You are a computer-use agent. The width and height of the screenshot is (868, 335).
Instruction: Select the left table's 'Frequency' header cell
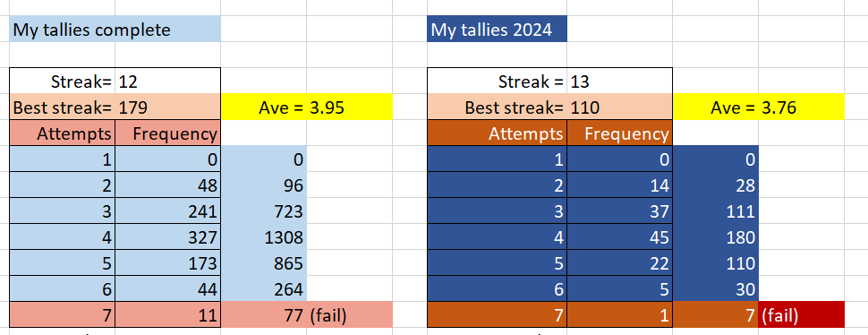pos(167,133)
